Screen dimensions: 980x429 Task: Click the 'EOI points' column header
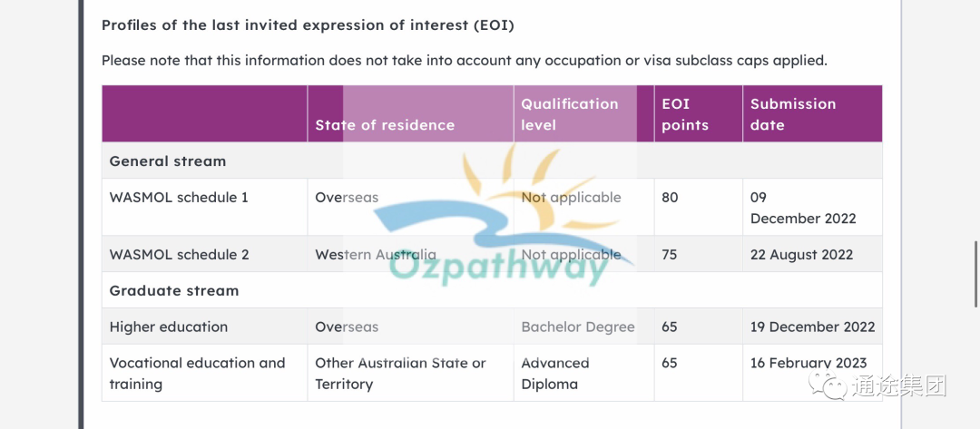point(685,114)
